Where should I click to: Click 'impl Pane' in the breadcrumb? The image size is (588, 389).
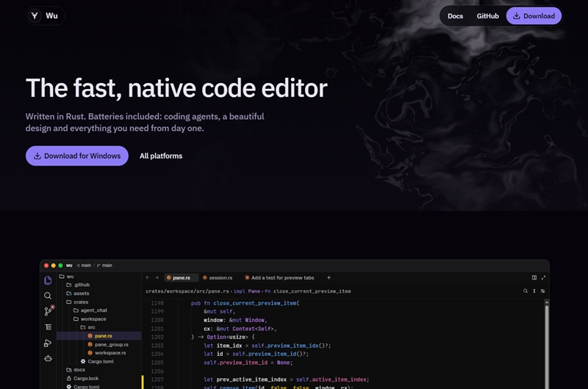point(247,291)
